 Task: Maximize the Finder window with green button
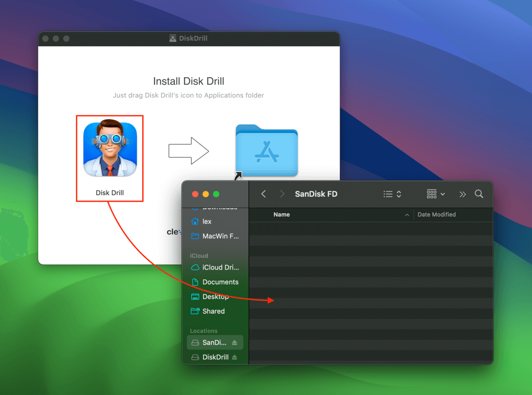pos(216,194)
